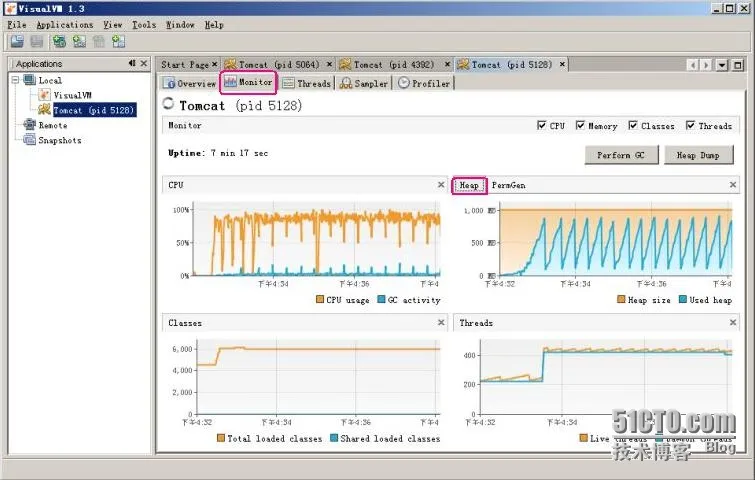Click cat icon on Tomcat pid 4392 tab
This screenshot has height=480, width=755.
(x=345, y=64)
